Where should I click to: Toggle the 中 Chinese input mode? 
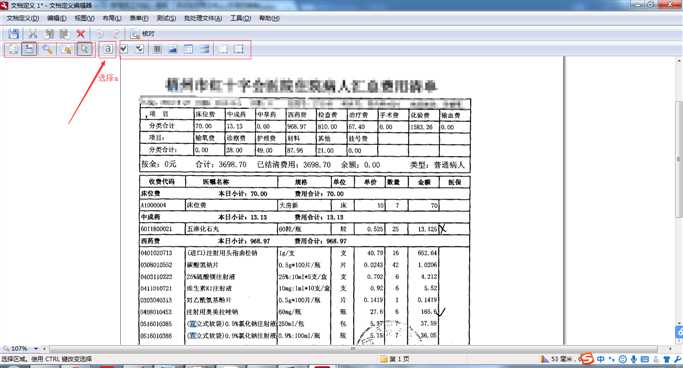click(601, 359)
